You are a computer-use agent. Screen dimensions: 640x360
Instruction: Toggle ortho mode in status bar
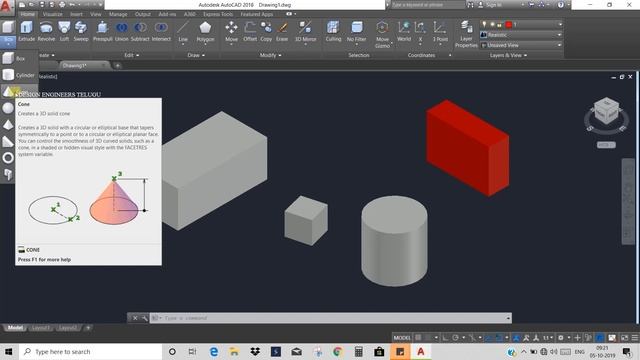(x=445, y=338)
